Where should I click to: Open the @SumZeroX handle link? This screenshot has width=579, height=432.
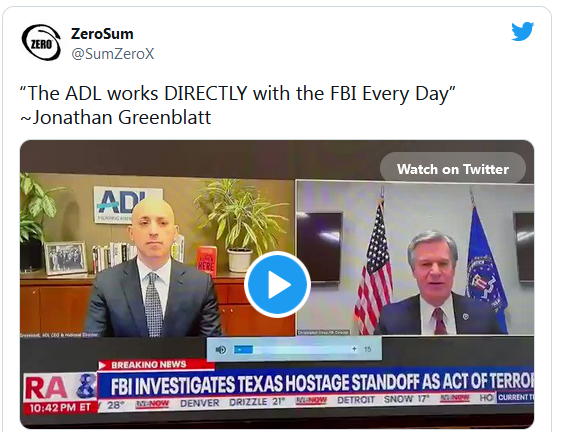[113, 54]
